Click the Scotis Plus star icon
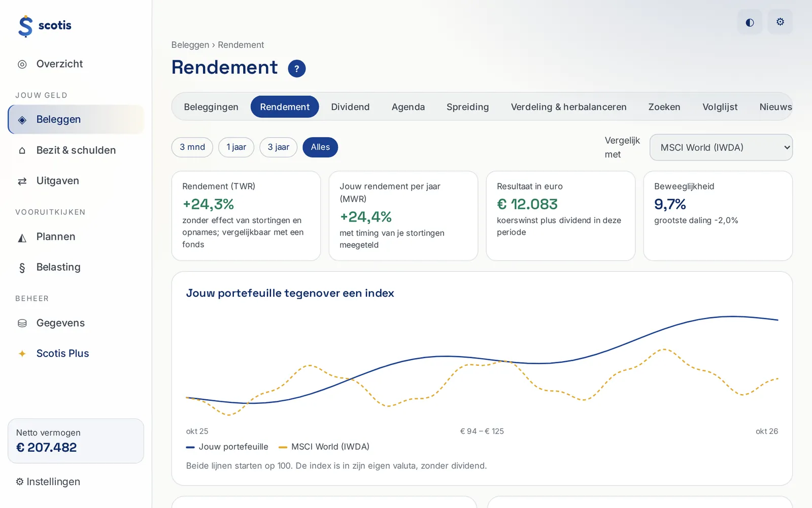Screen dimensions: 812x508 [22, 354]
